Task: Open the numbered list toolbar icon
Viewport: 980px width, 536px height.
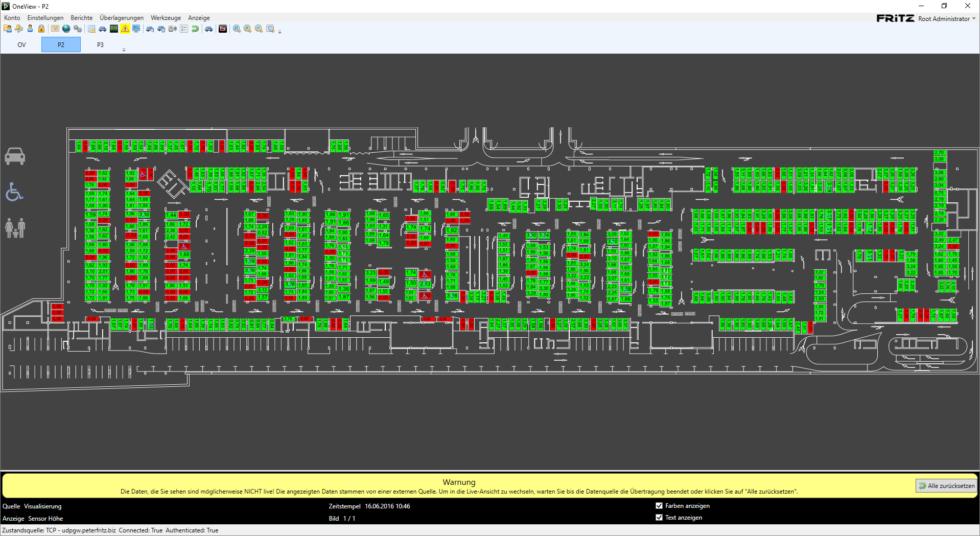Action: point(184,29)
